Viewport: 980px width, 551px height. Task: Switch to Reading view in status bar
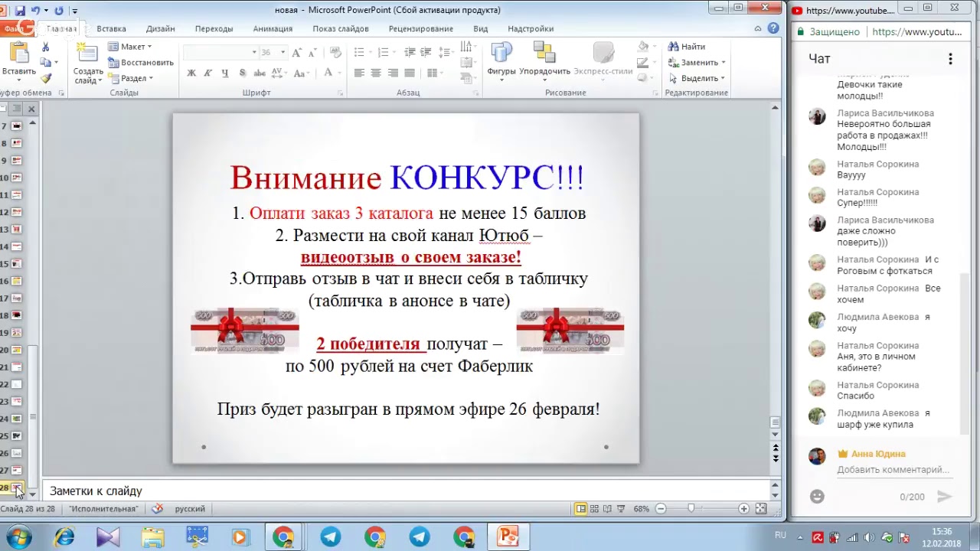pyautogui.click(x=607, y=509)
